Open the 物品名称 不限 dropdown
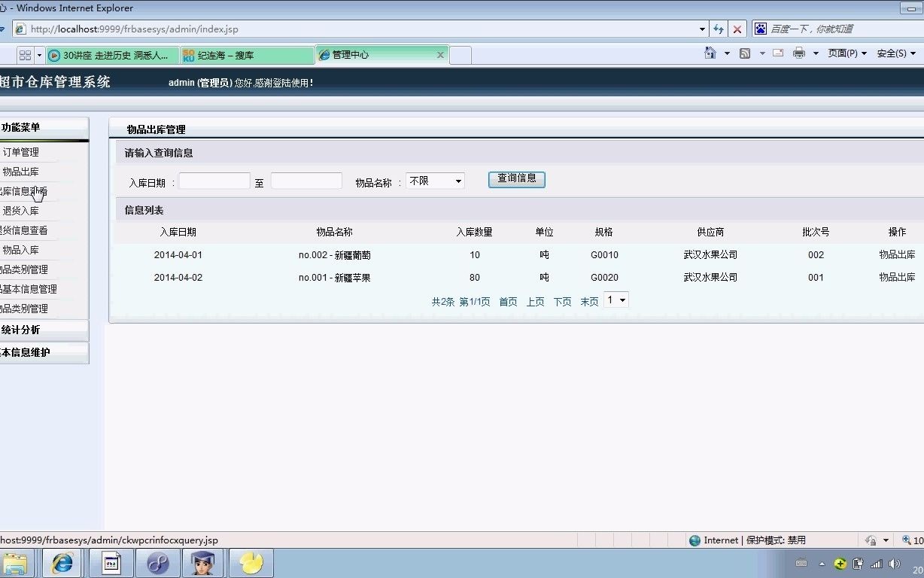Screen dimensions: 924x578 point(435,180)
